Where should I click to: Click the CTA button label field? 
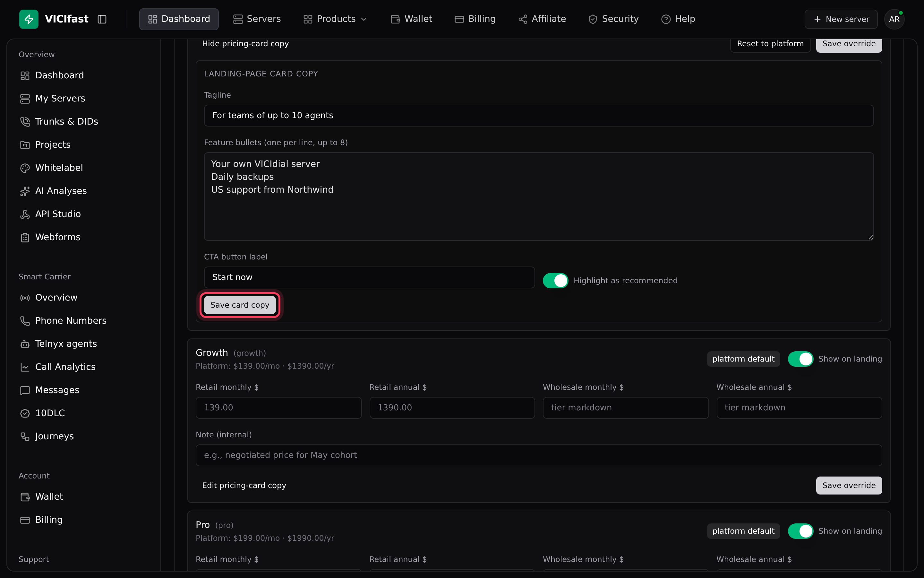click(369, 277)
